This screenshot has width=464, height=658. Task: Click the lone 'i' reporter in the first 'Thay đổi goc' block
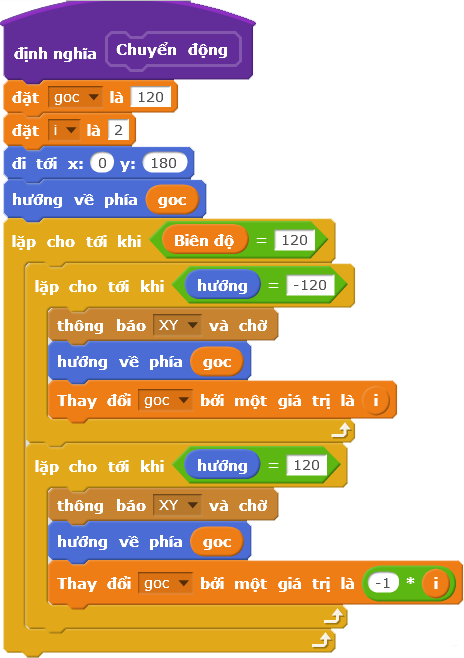tap(376, 401)
